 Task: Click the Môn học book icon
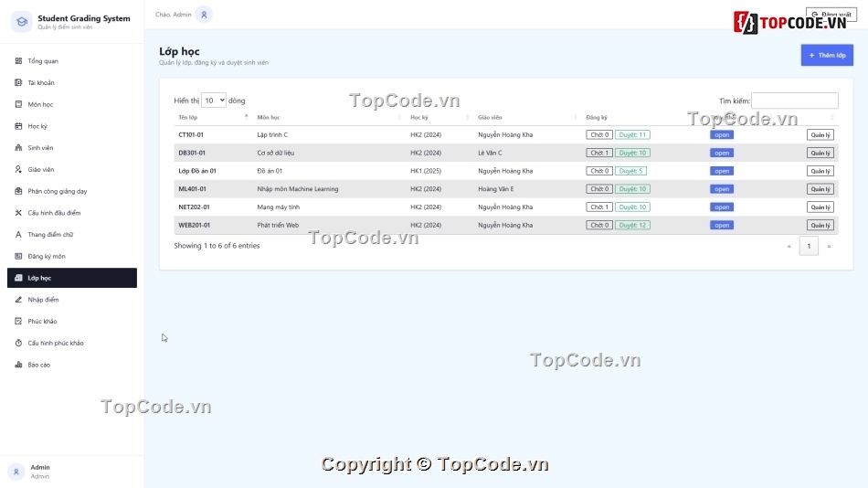pyautogui.click(x=18, y=104)
